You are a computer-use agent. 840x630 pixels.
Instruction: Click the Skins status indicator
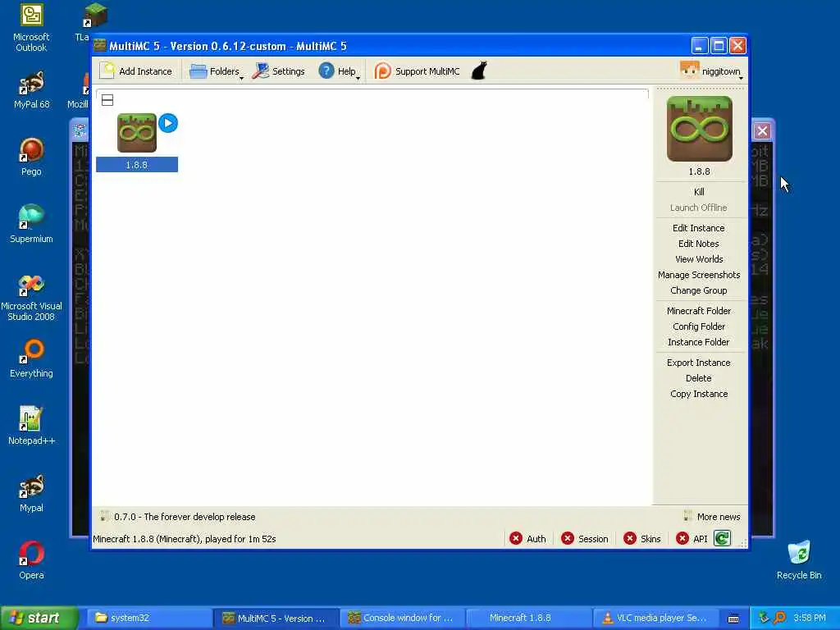point(642,538)
